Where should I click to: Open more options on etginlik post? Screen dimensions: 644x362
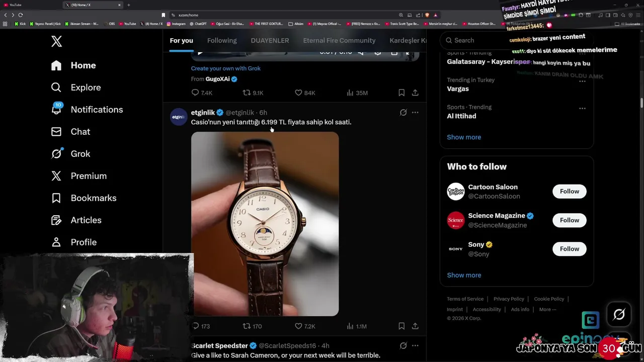point(415,113)
